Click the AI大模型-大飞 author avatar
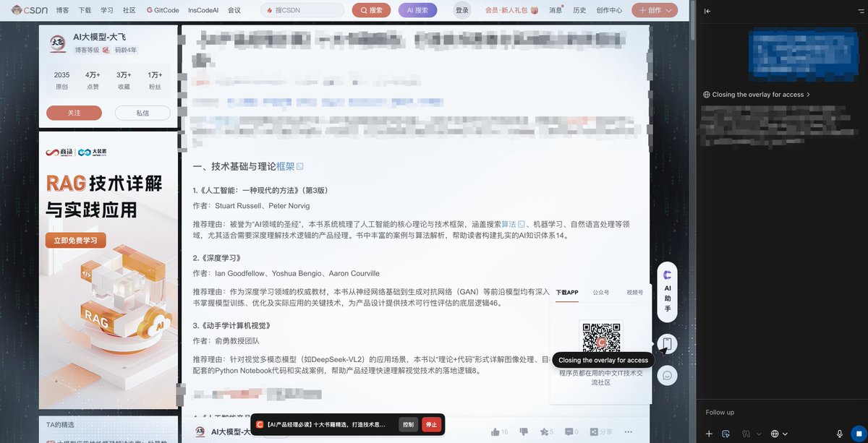 (59, 43)
